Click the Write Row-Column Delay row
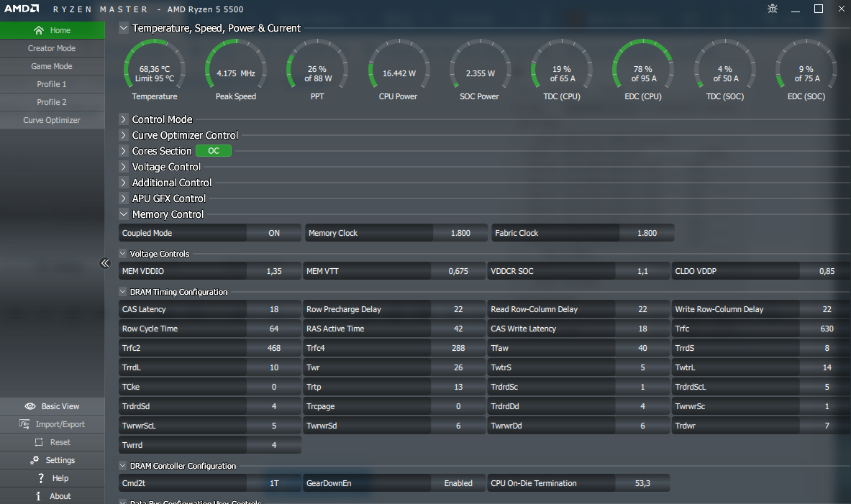The image size is (851, 504). tap(762, 308)
